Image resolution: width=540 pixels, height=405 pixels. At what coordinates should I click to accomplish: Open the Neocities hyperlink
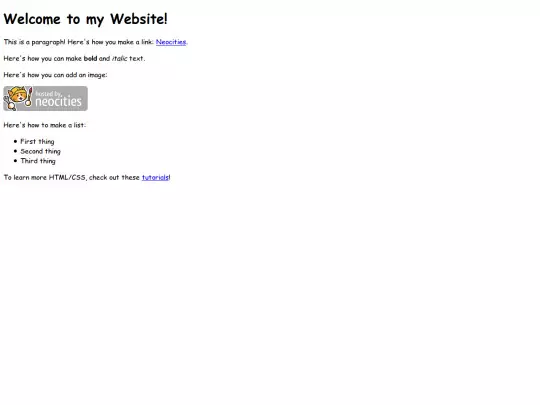tap(171, 42)
